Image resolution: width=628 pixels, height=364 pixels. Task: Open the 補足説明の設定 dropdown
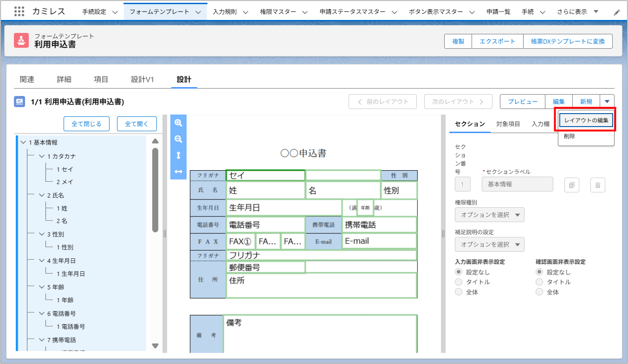490,244
